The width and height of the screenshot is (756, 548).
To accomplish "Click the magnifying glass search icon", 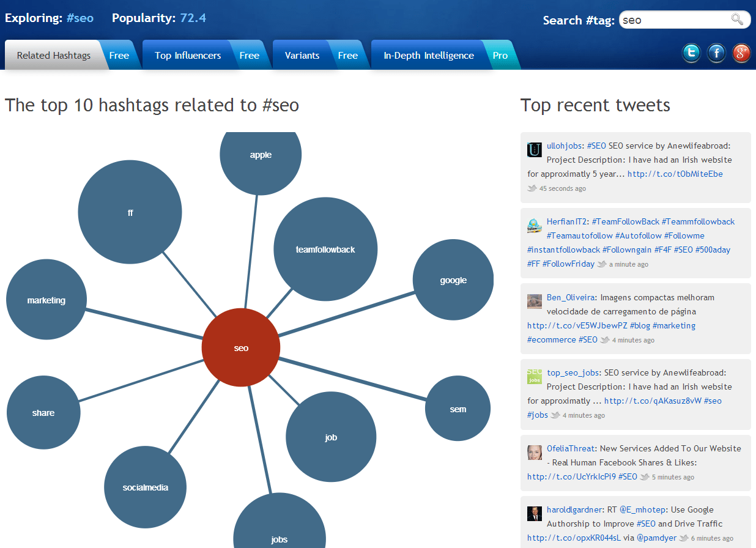I will (x=738, y=19).
